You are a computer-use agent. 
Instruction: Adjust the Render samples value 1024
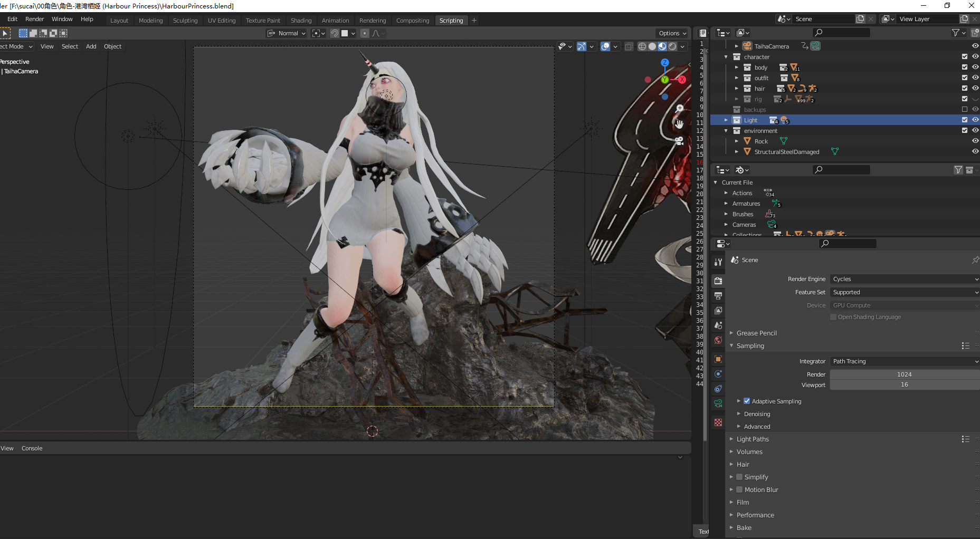pos(905,374)
